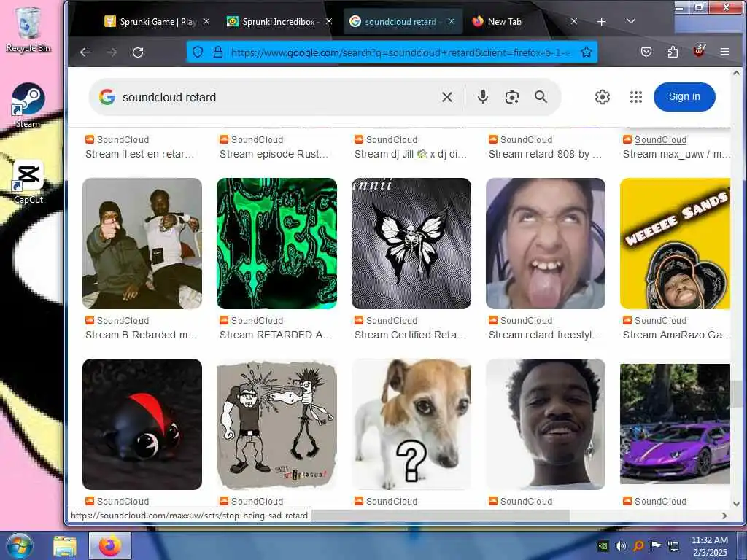The width and height of the screenshot is (747, 560).
Task: Expand the list all tabs chevron
Action: [631, 21]
